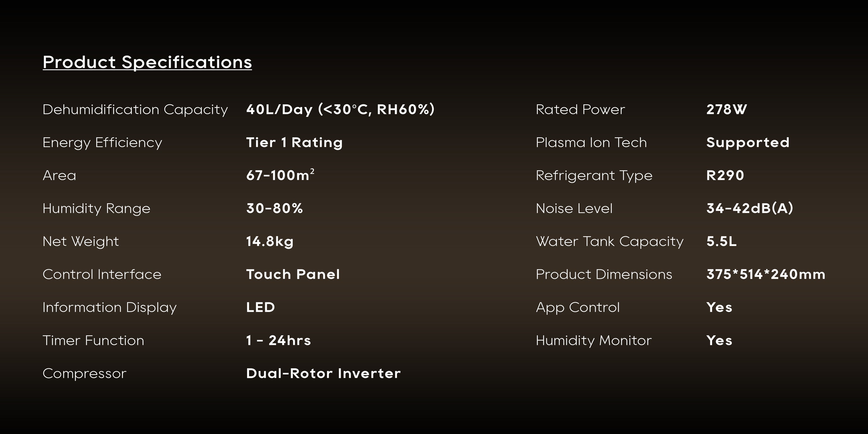This screenshot has width=868, height=434.
Task: Select the 375*514*240mm dimensions value
Action: click(766, 274)
